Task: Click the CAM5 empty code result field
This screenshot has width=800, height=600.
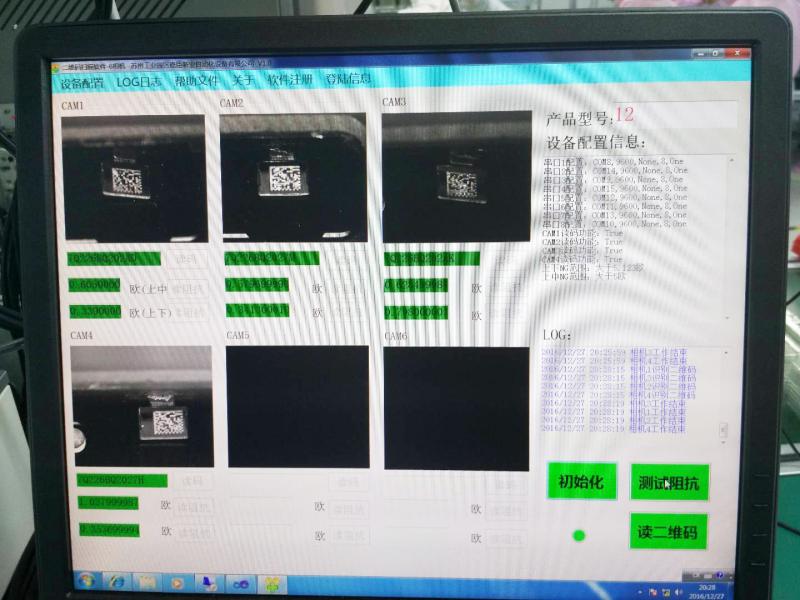Action: (278, 482)
